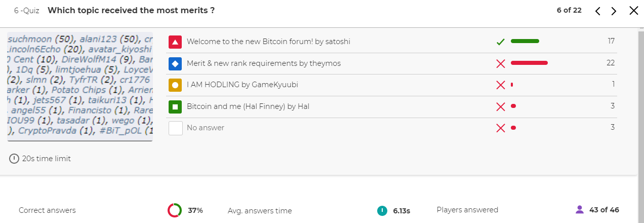644x223 pixels.
Task: Click the '6 of 22' question counter
Action: pyautogui.click(x=569, y=10)
